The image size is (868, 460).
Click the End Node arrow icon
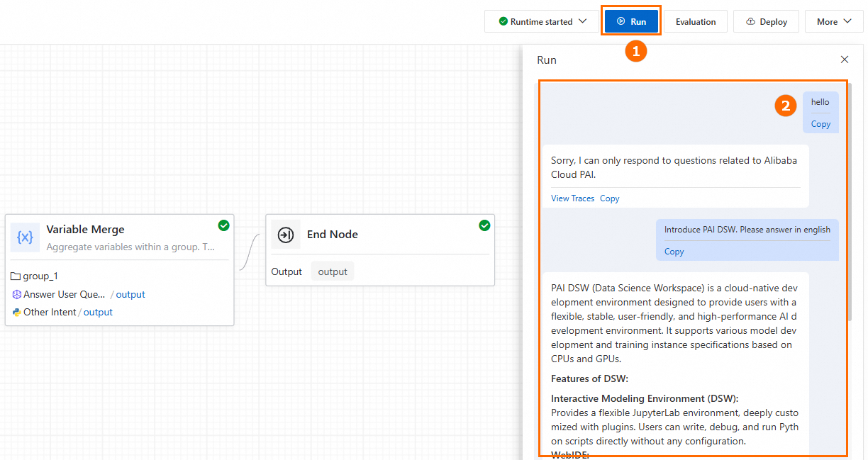[x=286, y=235]
